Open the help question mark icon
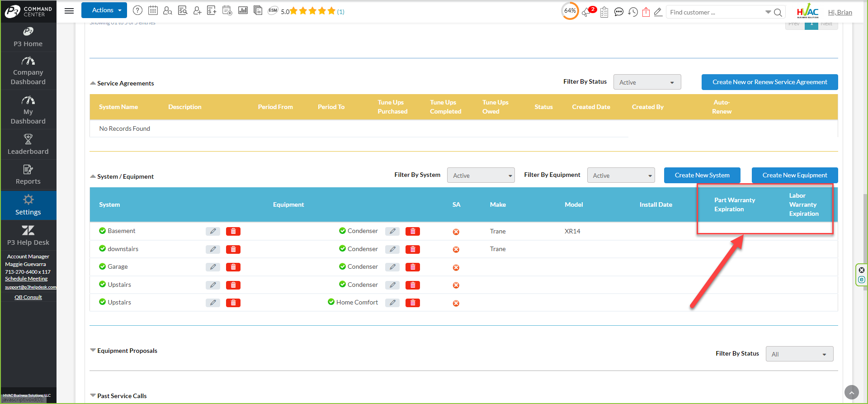Screen dimensions: 868x404 tap(138, 10)
